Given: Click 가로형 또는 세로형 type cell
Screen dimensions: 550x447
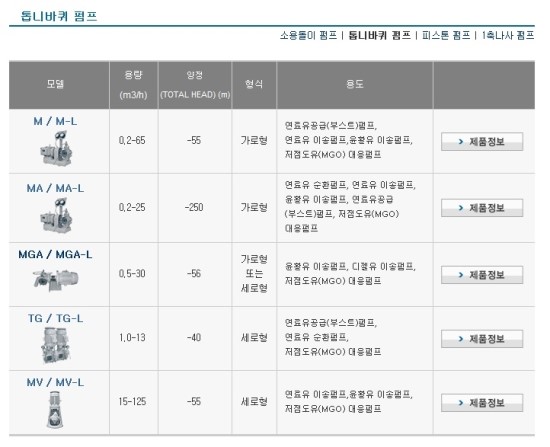Looking at the screenshot, I should coord(254,274).
